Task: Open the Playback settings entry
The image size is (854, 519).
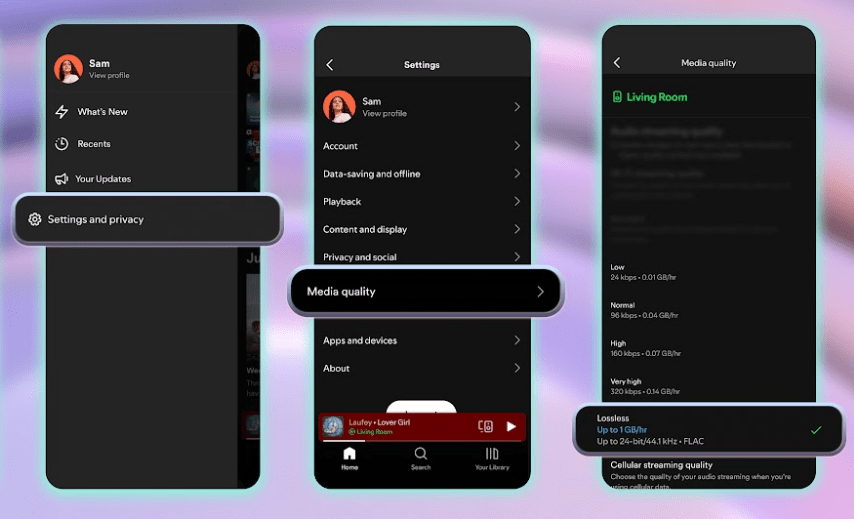Action: (x=422, y=202)
